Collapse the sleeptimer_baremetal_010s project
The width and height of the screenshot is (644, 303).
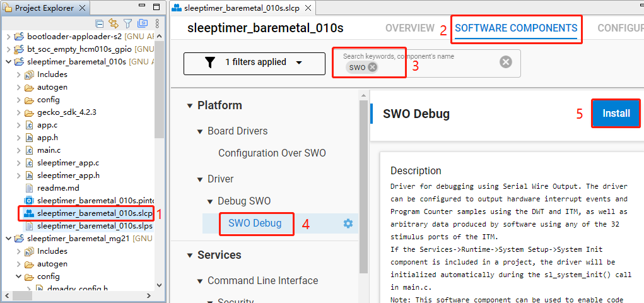click(x=9, y=62)
